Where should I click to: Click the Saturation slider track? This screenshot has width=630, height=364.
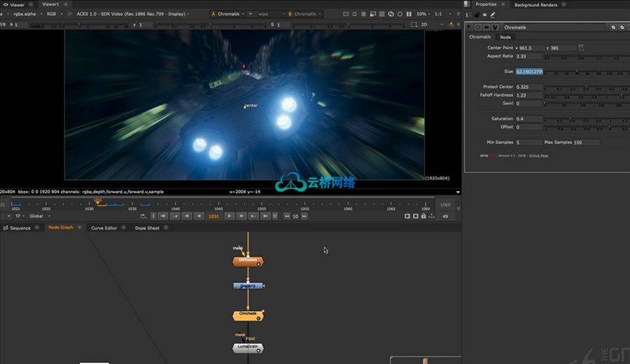pos(585,119)
